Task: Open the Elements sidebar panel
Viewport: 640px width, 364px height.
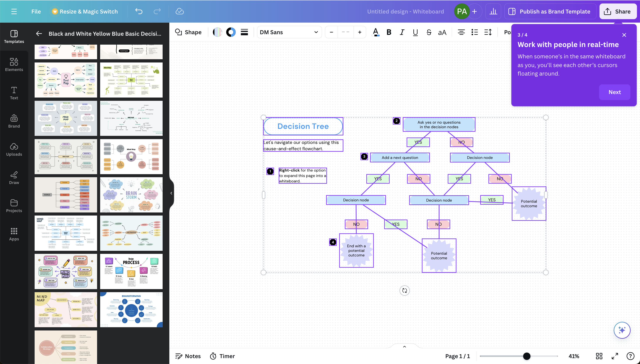Action: coord(14,65)
